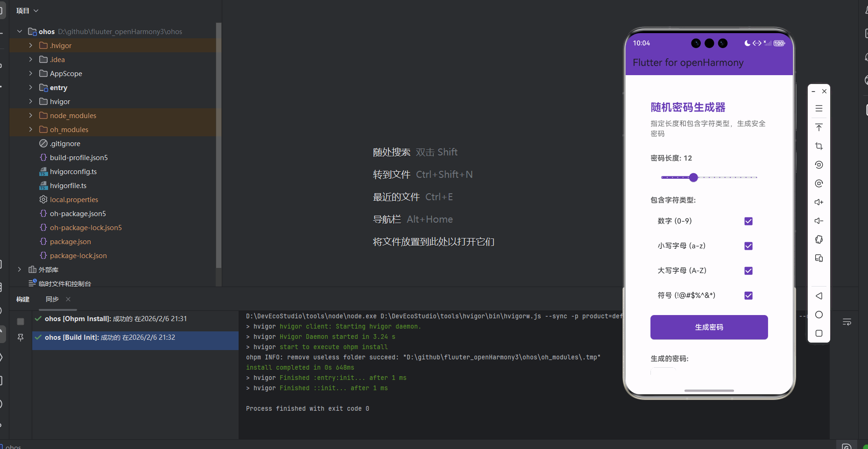Click the stop build square icon
Image resolution: width=868 pixels, height=449 pixels.
(x=21, y=322)
